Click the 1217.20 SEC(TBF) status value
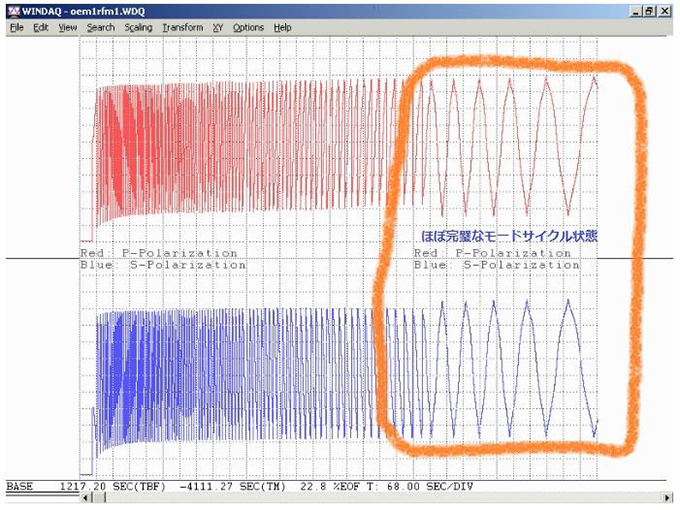680x510 pixels. coord(113,486)
